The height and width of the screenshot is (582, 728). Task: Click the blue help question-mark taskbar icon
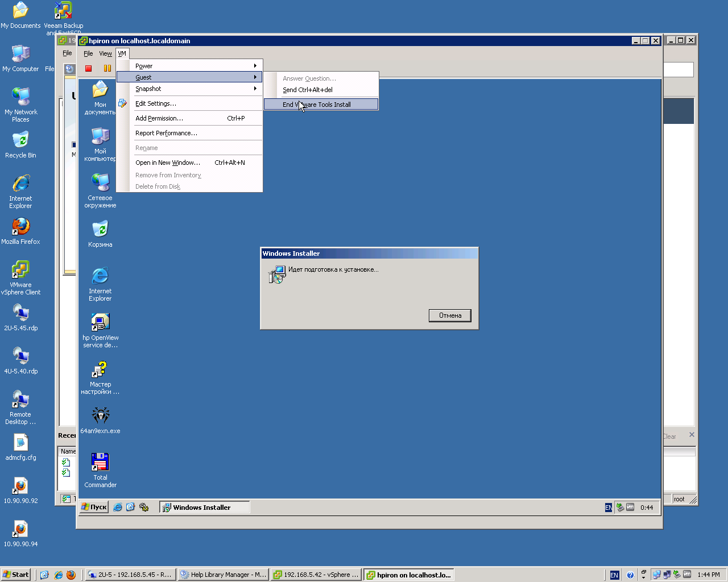[x=630, y=575]
